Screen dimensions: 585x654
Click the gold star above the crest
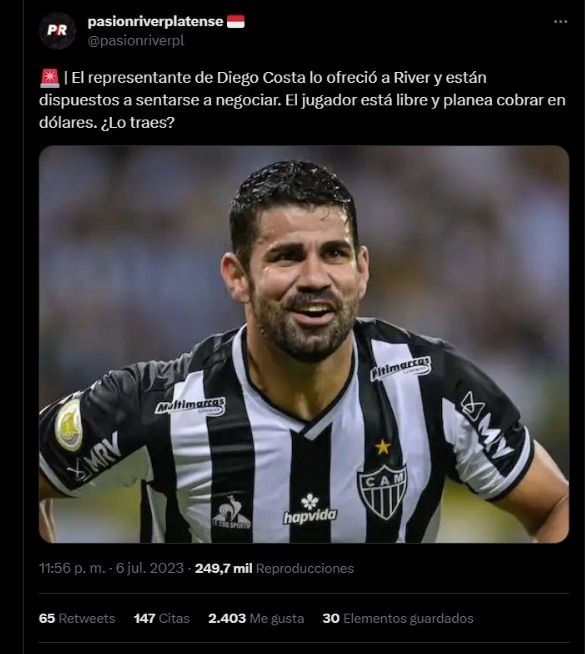click(382, 447)
